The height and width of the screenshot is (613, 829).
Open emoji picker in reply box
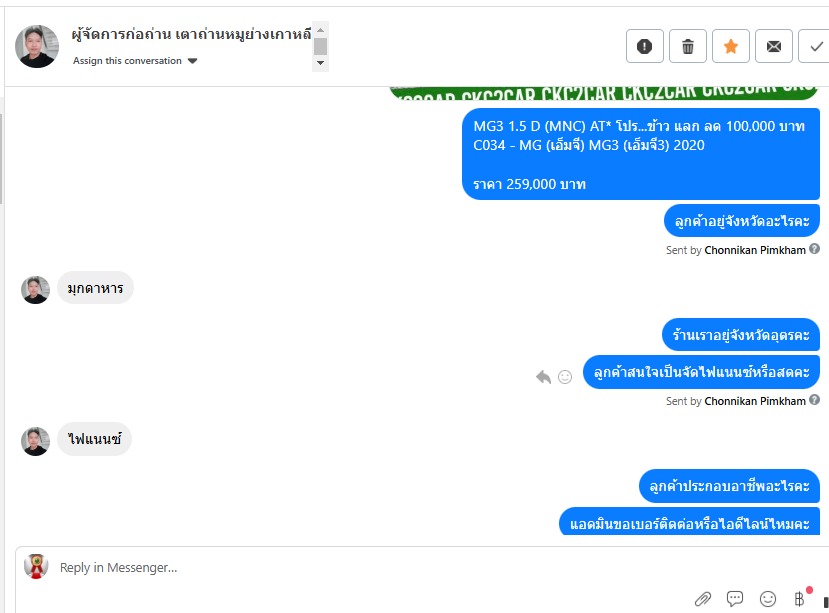click(x=768, y=599)
